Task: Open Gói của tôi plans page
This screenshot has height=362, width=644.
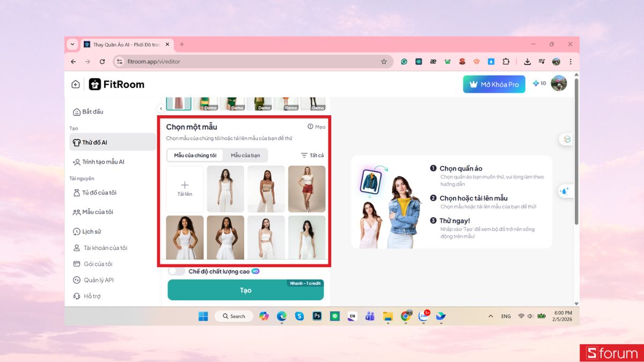Action: 93,264
